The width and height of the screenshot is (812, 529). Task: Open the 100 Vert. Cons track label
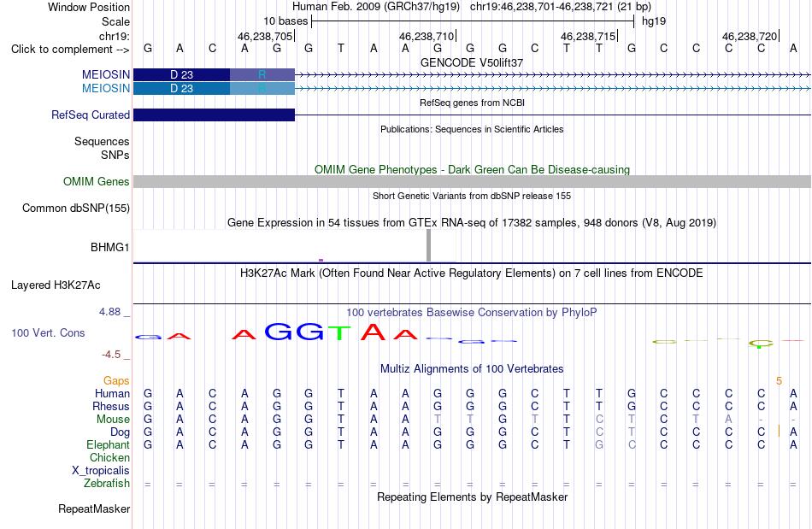pos(48,332)
